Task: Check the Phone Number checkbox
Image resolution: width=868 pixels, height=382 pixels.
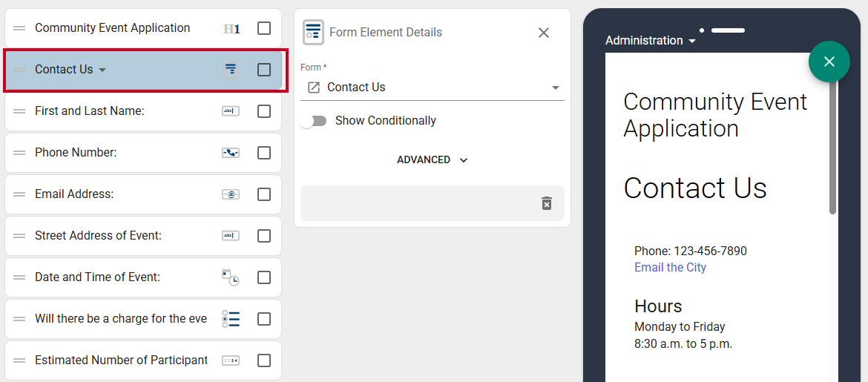Action: [264, 153]
